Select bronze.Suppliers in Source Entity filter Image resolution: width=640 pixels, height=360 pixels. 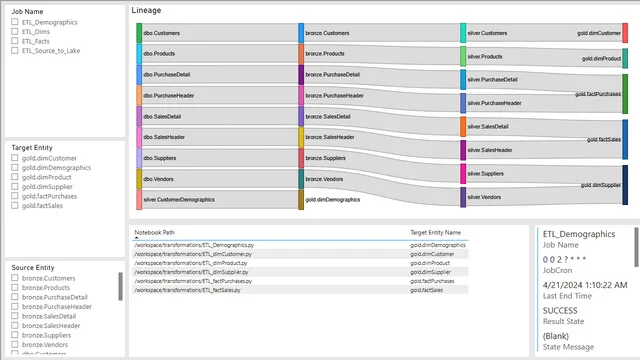tap(15, 335)
